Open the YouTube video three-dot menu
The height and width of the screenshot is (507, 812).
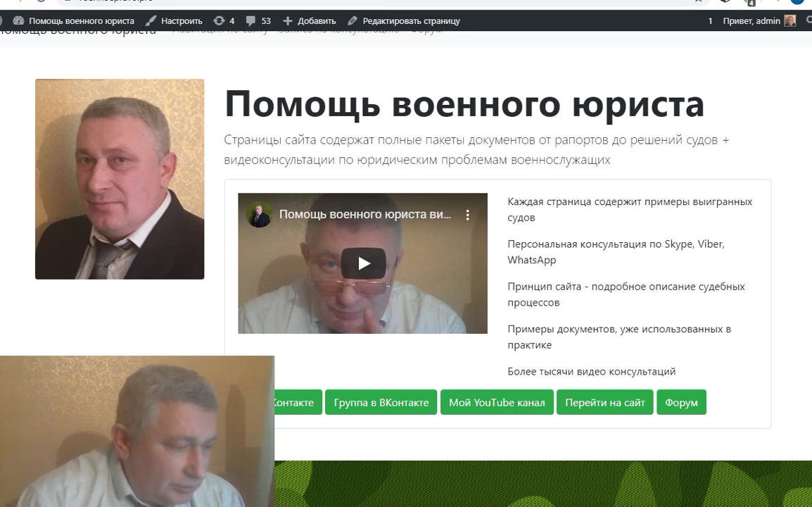coord(467,215)
